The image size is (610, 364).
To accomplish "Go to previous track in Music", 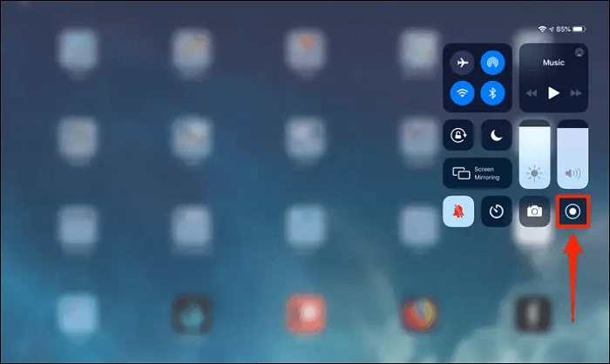I will pos(531,93).
